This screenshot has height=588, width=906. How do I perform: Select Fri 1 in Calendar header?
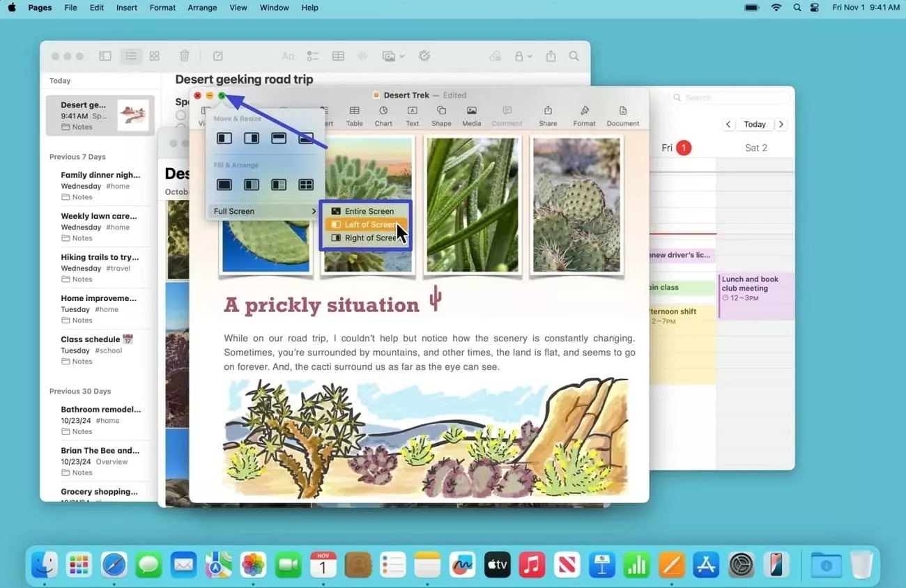[x=676, y=148]
